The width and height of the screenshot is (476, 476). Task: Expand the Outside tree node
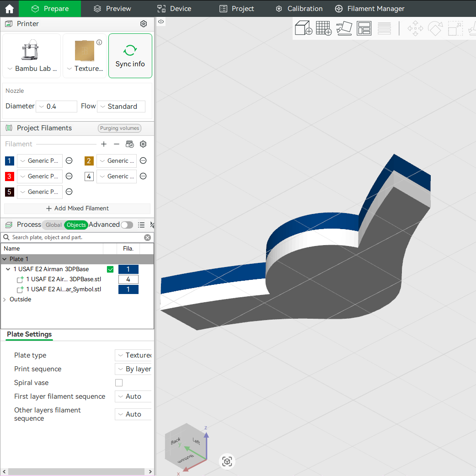pos(5,300)
